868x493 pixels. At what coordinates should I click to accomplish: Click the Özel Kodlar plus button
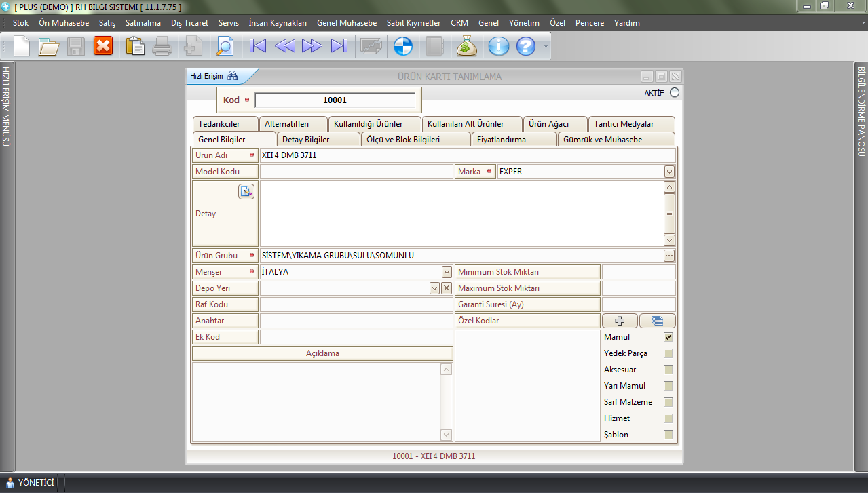[x=619, y=321]
